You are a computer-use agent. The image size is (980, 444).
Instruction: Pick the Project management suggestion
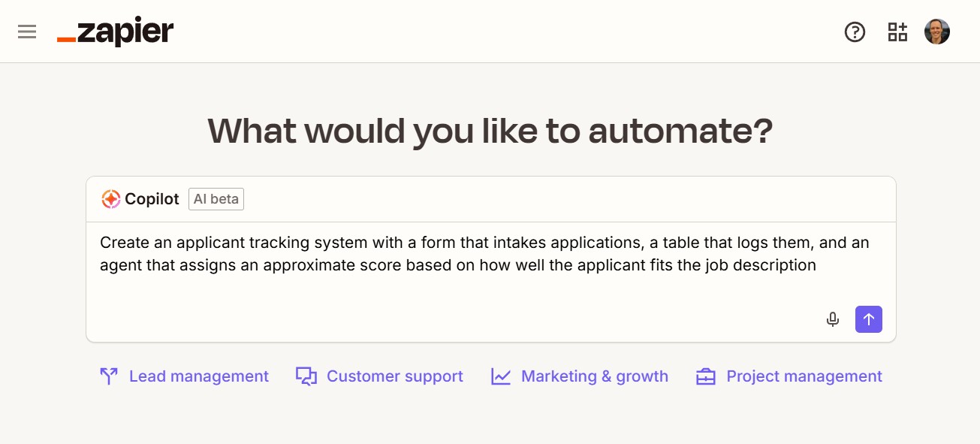click(x=804, y=376)
